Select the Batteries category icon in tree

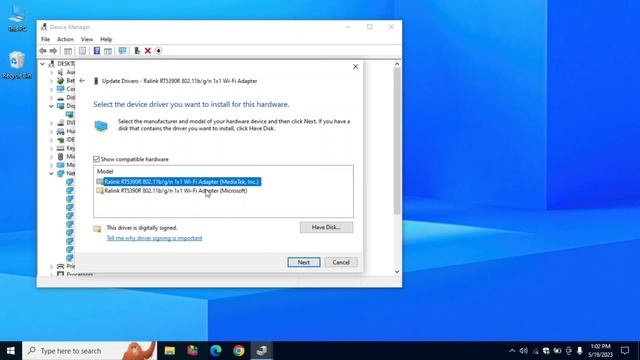pyautogui.click(x=60, y=80)
